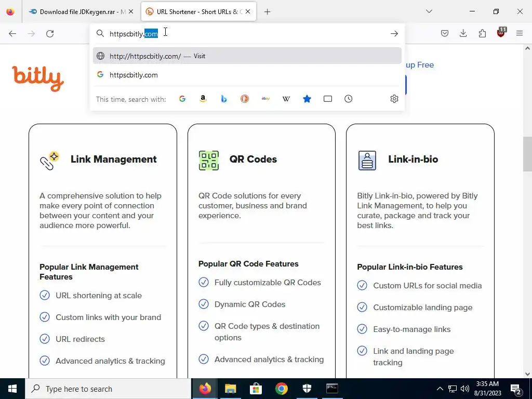Search this time with Wikipedia
The image size is (532, 399).
click(286, 99)
